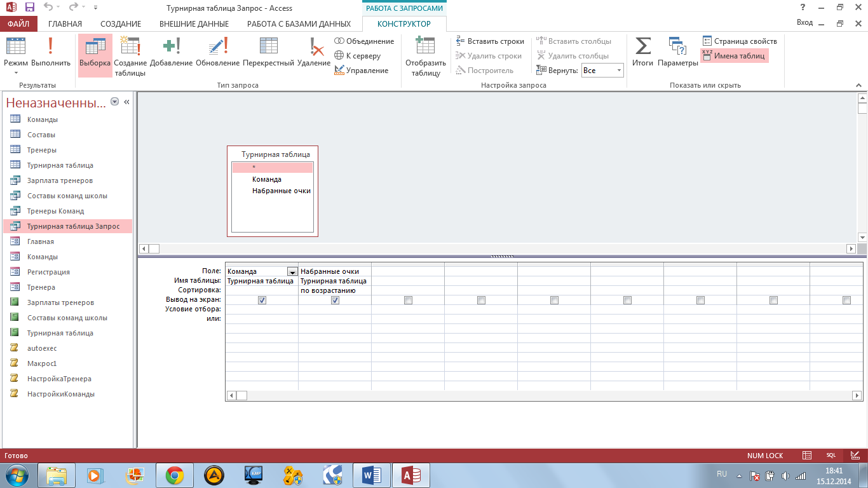Switch to ГЛАВНАЯ tab
The height and width of the screenshot is (488, 868).
65,24
